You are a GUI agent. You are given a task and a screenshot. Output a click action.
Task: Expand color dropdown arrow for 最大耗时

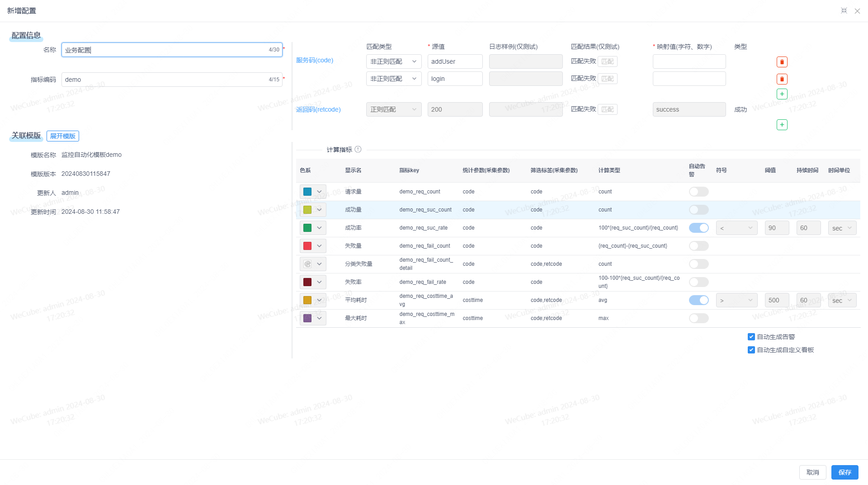pos(319,318)
